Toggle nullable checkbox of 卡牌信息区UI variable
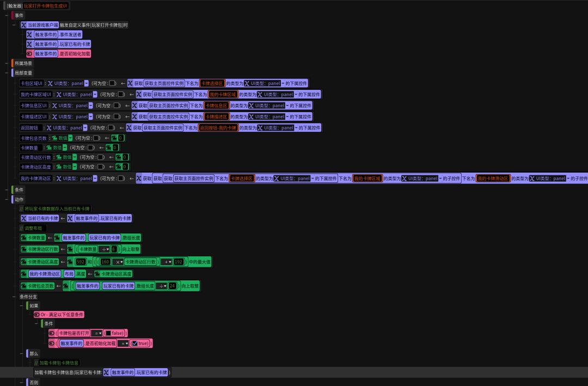This screenshot has height=386, width=588. pos(117,106)
